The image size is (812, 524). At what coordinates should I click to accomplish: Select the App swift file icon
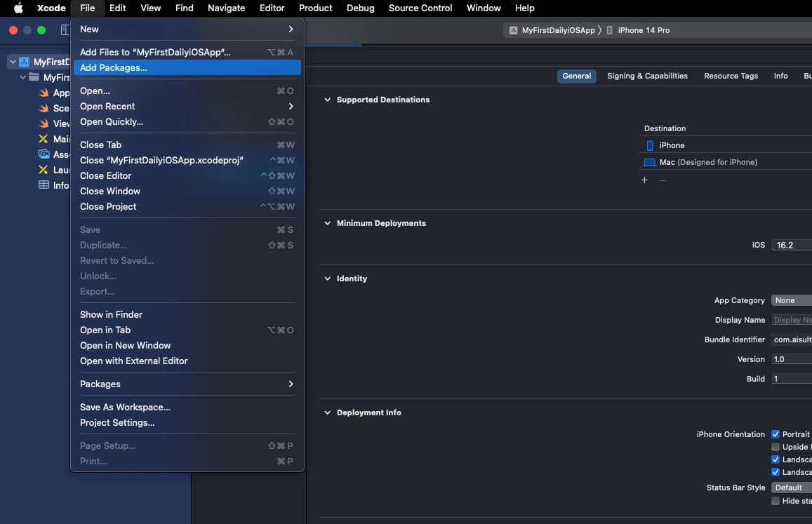(44, 93)
